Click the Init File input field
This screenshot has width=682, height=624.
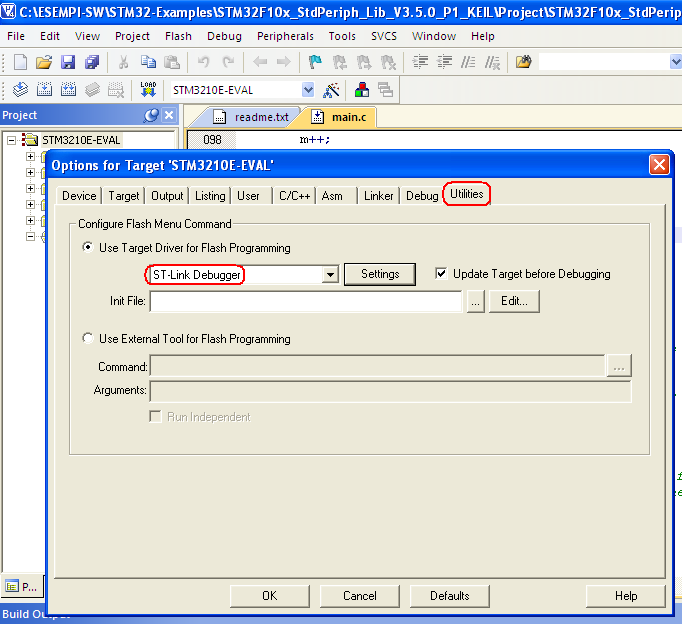click(306, 301)
